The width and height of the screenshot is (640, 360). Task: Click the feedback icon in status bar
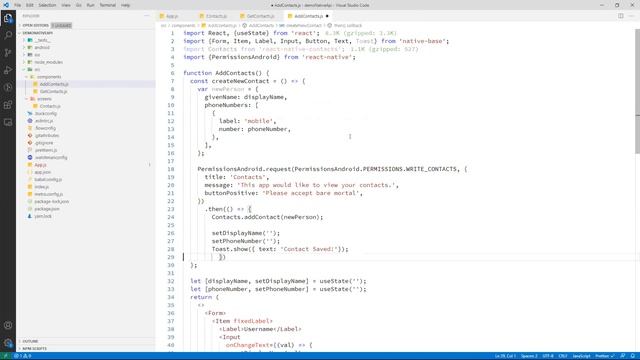tap(623, 356)
